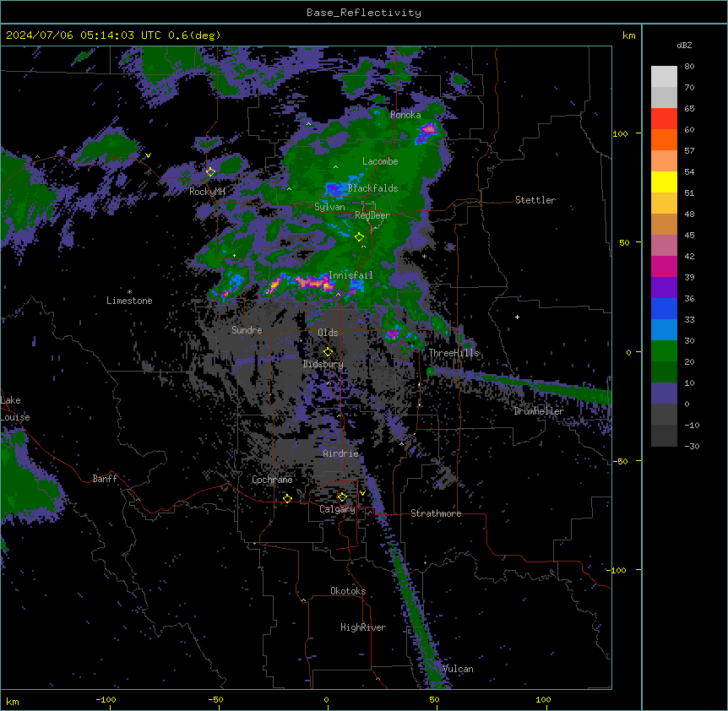Click the Limestone label

(129, 301)
